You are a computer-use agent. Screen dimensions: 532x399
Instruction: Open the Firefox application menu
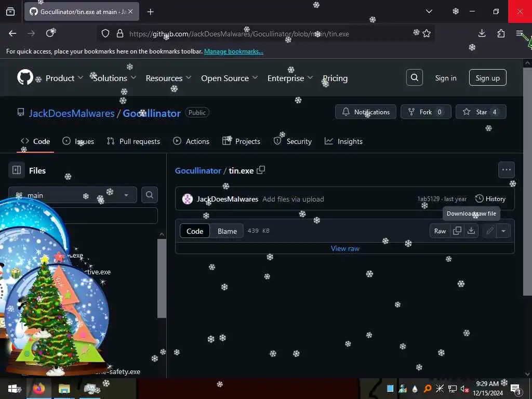(520, 33)
